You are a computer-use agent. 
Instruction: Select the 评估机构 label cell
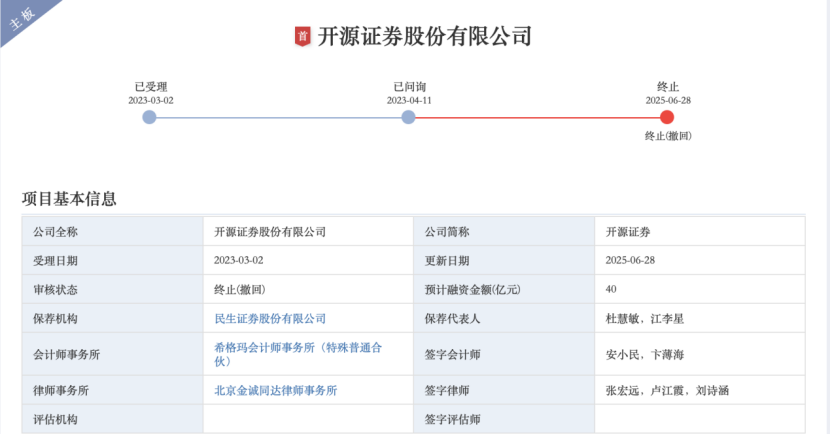(112, 419)
